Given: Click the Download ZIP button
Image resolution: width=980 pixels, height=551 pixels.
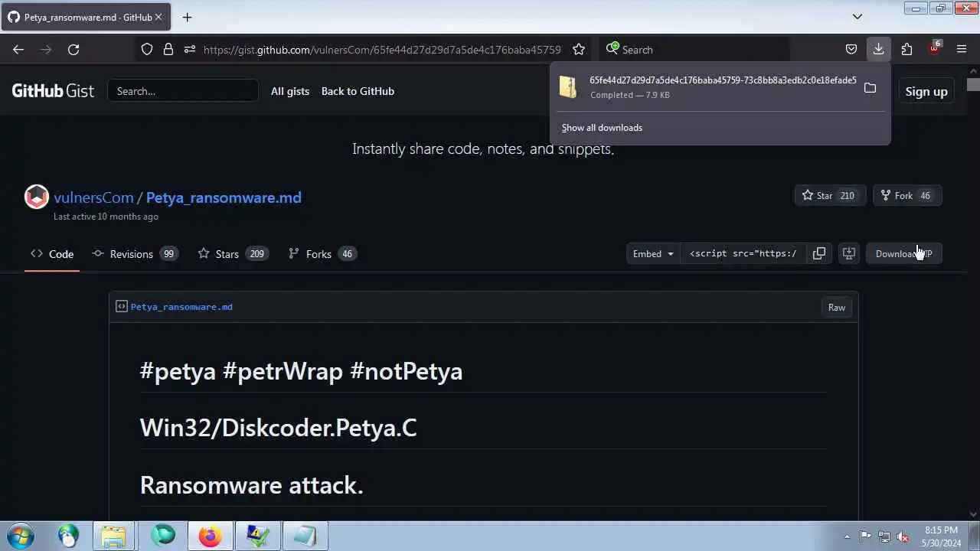Looking at the screenshot, I should 903,253.
